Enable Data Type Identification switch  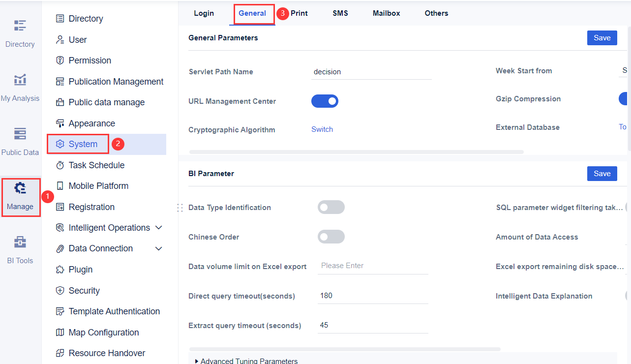(x=331, y=208)
